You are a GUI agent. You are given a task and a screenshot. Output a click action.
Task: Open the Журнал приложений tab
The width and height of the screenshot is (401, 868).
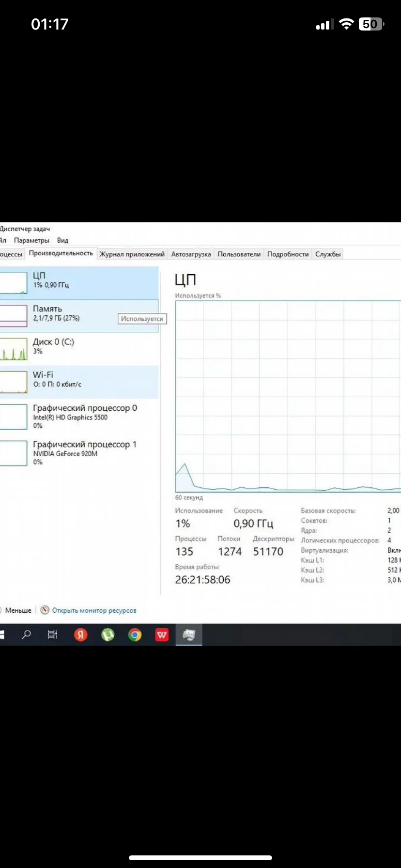pyautogui.click(x=132, y=254)
